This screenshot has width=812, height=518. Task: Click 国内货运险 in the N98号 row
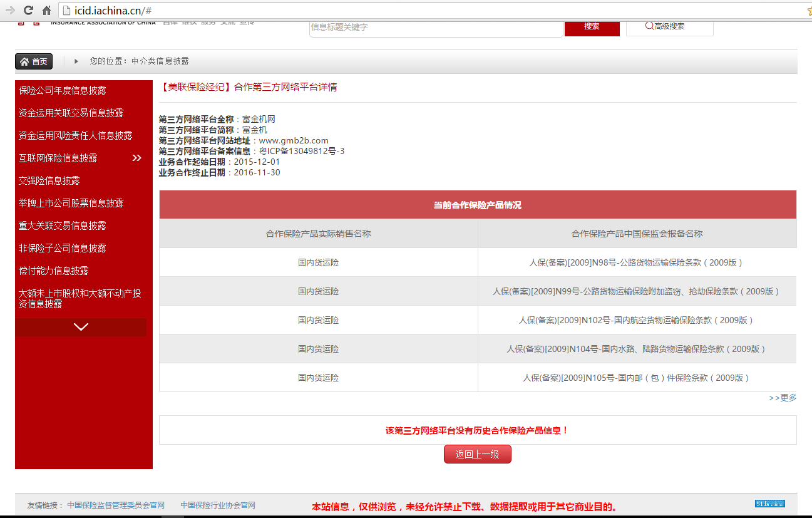click(x=319, y=262)
